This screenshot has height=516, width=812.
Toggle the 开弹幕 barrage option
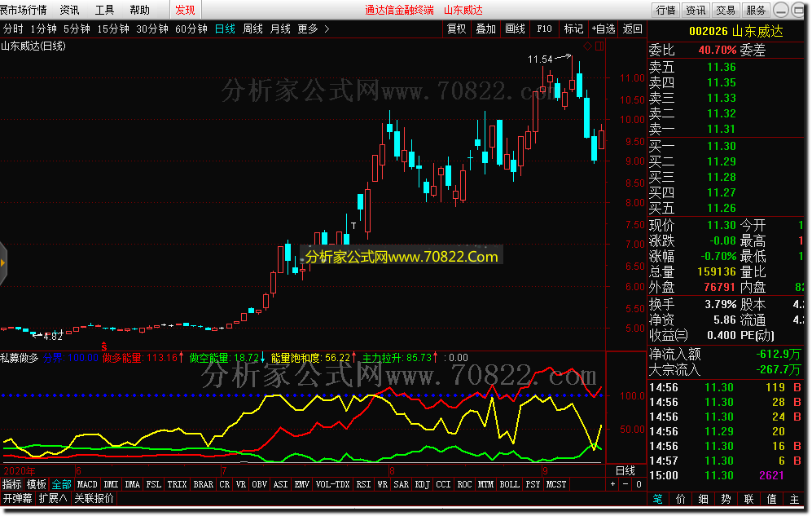[x=18, y=498]
